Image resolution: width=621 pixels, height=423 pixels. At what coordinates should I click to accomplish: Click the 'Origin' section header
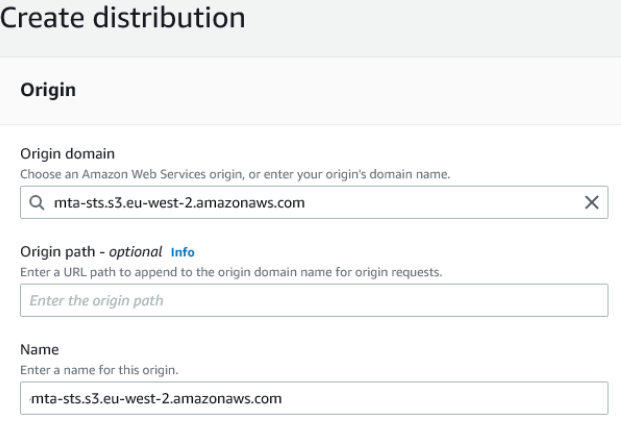[x=48, y=90]
